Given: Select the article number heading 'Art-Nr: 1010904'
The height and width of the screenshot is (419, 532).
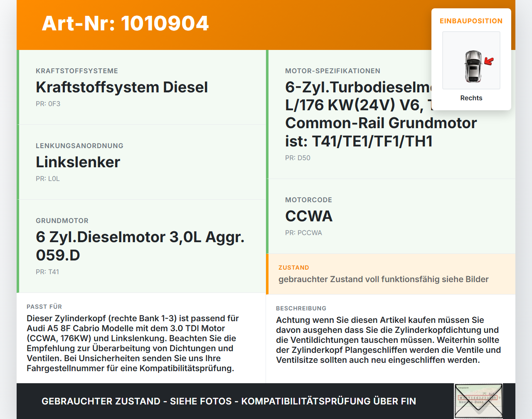Looking at the screenshot, I should (125, 23).
